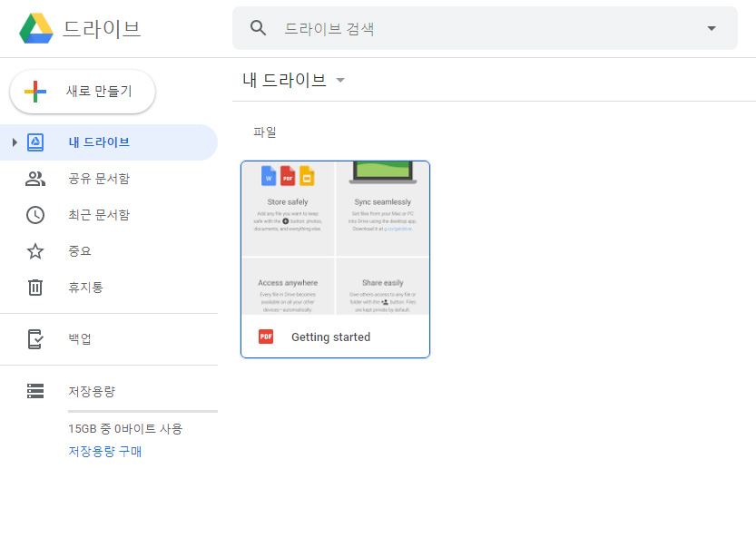
Task: Click the storage usage progress bar
Action: pos(142,411)
